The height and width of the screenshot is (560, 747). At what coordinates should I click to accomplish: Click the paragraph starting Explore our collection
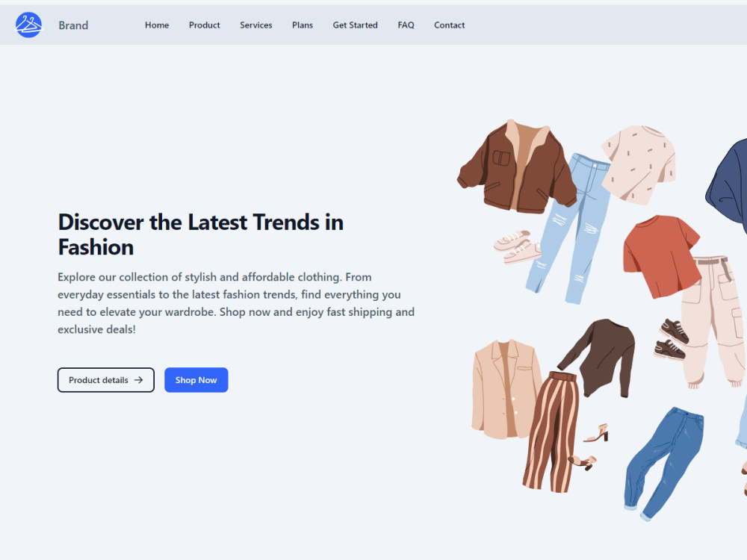[236, 303]
